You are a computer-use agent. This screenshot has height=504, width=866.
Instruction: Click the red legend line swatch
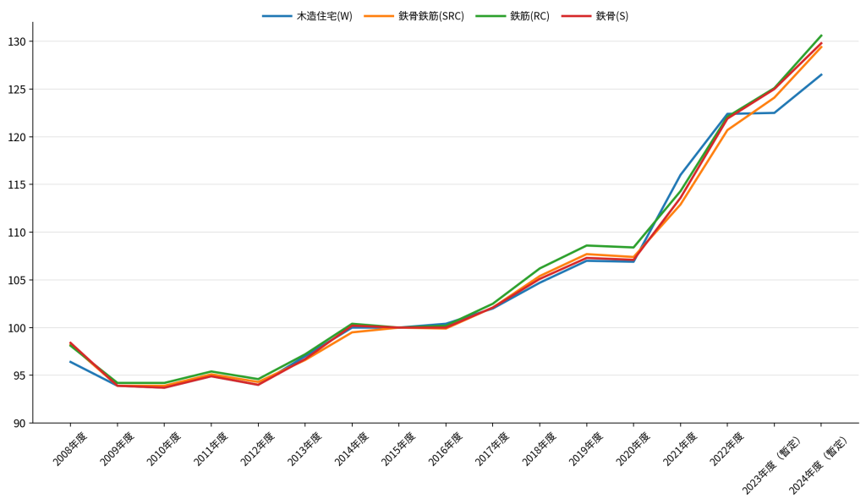coord(576,16)
